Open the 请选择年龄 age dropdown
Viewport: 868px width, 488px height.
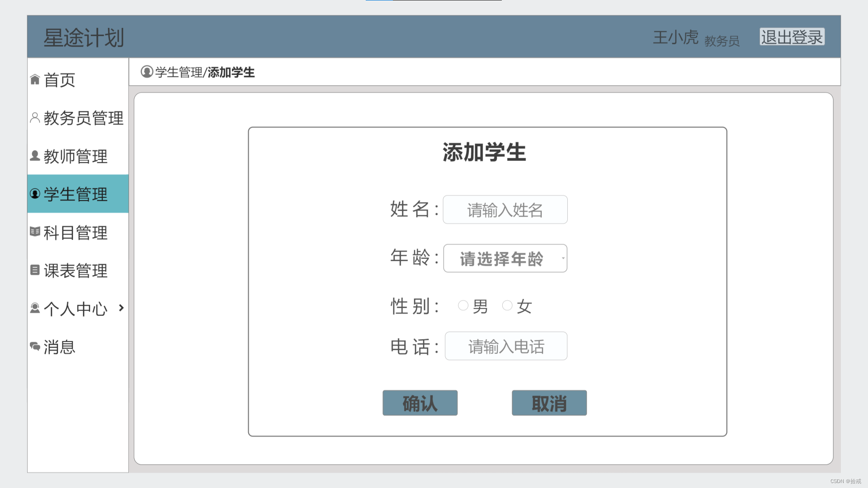pos(502,258)
